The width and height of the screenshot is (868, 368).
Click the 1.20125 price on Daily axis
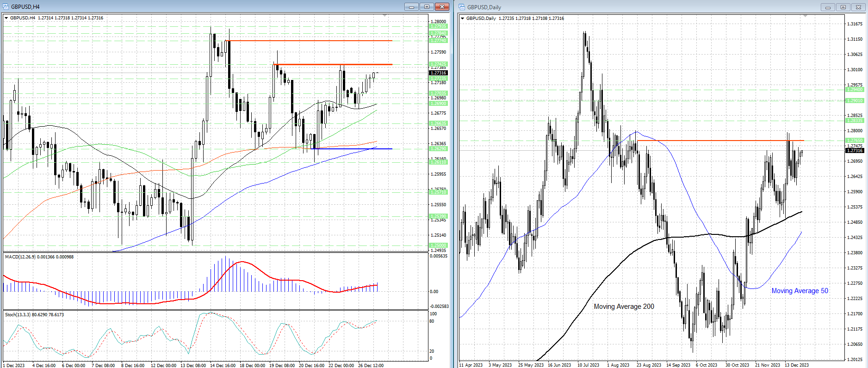855,359
